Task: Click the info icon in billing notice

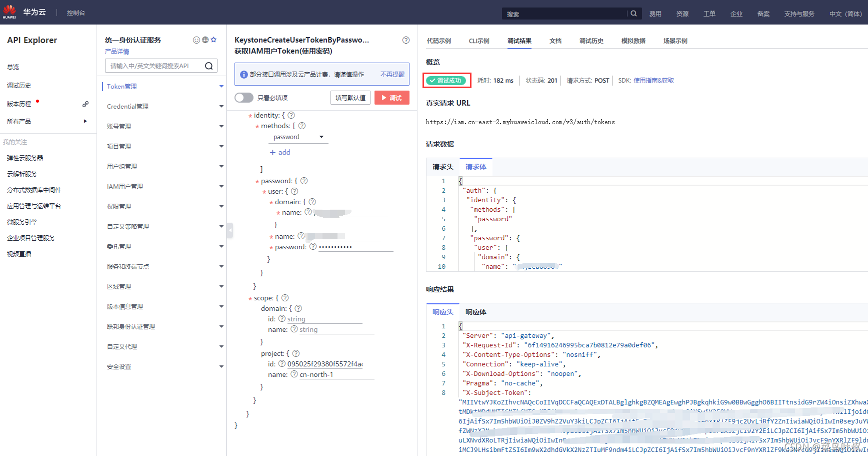Action: click(x=244, y=75)
